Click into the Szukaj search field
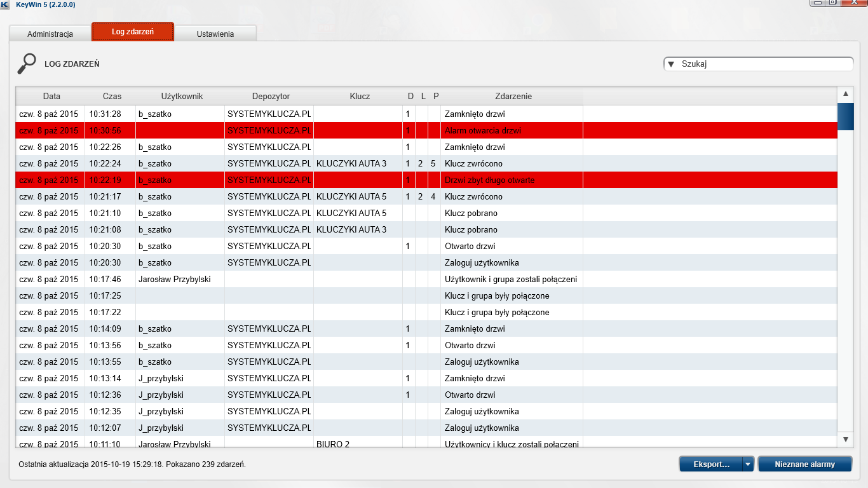This screenshot has height=488, width=868. pos(763,64)
